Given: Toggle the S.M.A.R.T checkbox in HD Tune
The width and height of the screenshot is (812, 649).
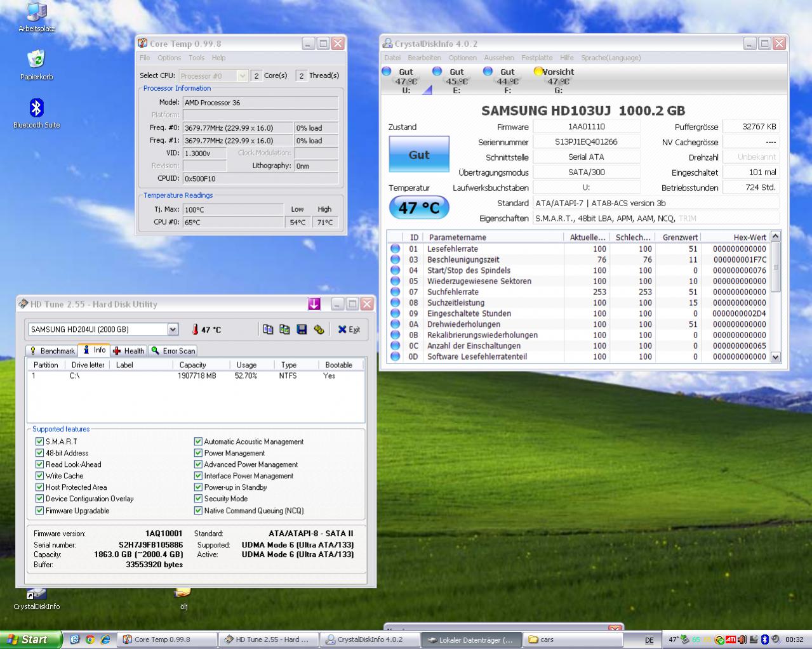Looking at the screenshot, I should [x=39, y=442].
